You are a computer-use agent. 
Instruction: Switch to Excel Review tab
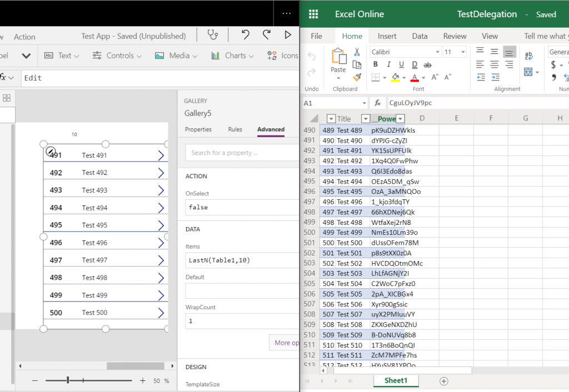coord(455,36)
